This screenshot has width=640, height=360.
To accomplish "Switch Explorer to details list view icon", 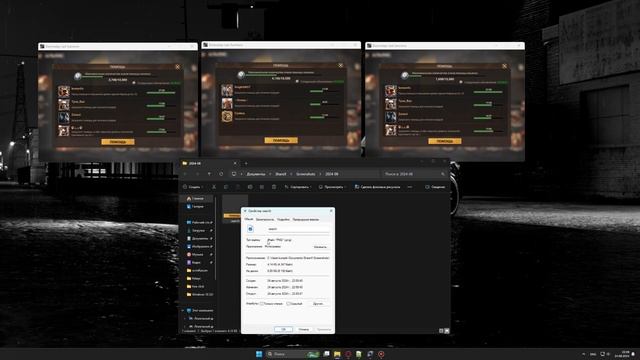I will 441,331.
